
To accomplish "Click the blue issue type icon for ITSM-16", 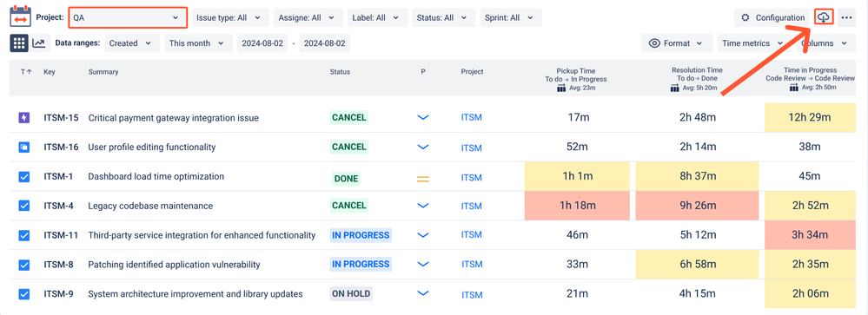I will click(23, 147).
